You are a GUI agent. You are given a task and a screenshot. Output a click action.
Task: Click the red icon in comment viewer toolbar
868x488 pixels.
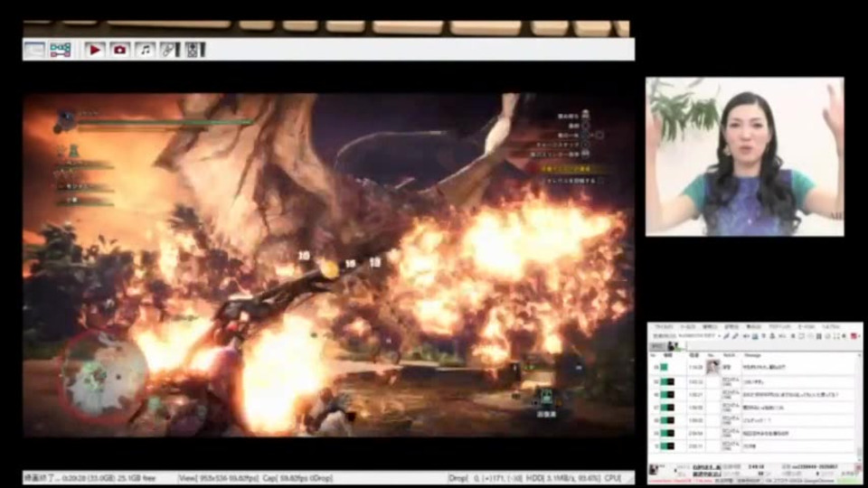click(x=854, y=336)
